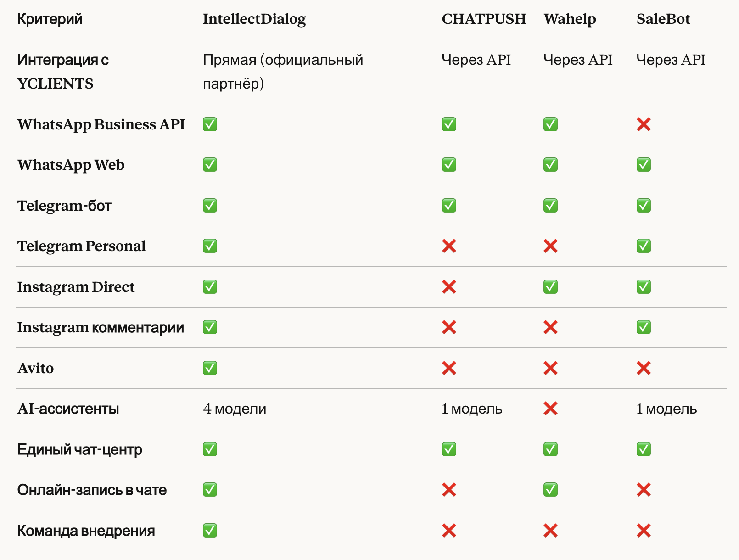Click Wahelp green check in Instagram Direct row
The image size is (739, 560).
pos(550,287)
